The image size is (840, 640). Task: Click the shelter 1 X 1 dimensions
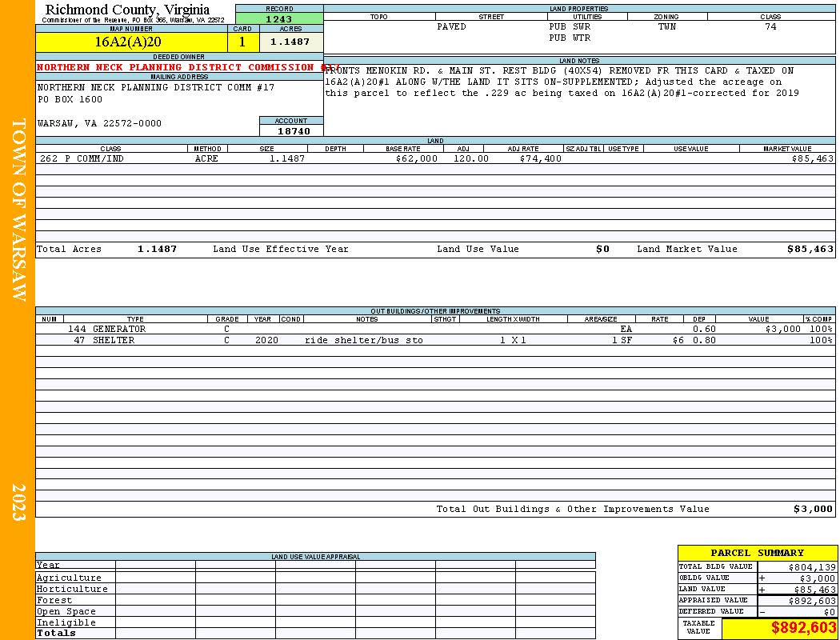[x=513, y=340]
